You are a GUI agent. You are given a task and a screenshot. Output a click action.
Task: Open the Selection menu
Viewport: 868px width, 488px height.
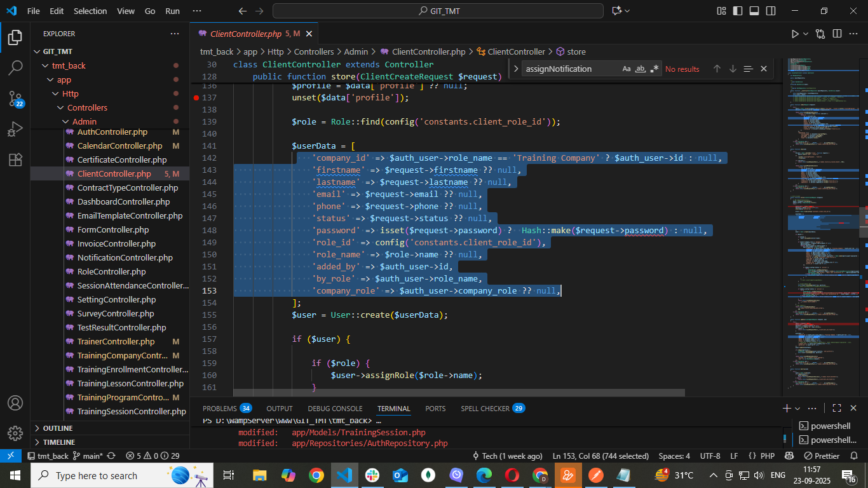(90, 11)
